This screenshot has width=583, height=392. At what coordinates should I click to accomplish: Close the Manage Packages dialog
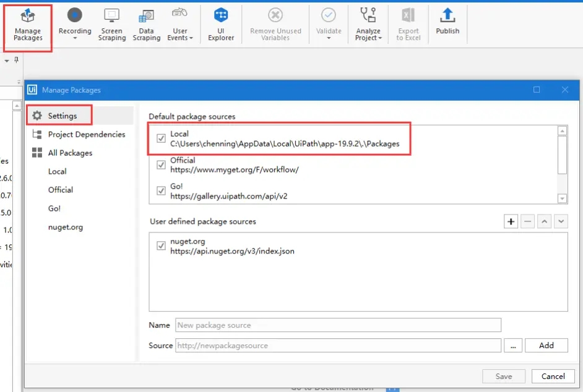coord(565,90)
